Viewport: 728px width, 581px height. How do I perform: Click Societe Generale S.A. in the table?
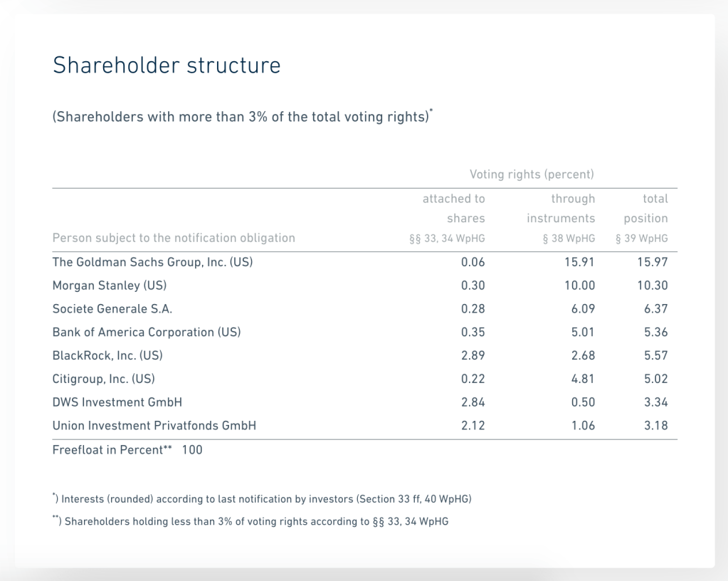pyautogui.click(x=112, y=309)
